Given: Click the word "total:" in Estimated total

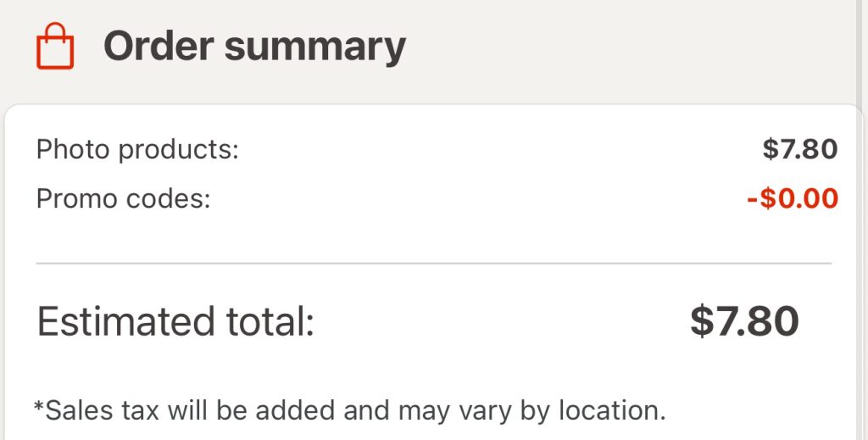Looking at the screenshot, I should coord(268,322).
